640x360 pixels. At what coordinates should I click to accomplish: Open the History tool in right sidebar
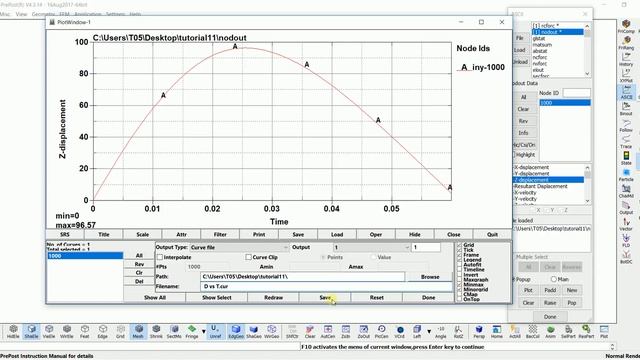click(x=626, y=59)
